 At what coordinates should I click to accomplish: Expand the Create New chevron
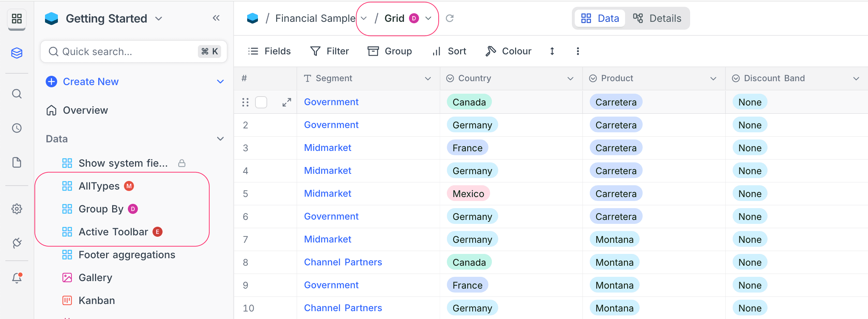coord(220,82)
